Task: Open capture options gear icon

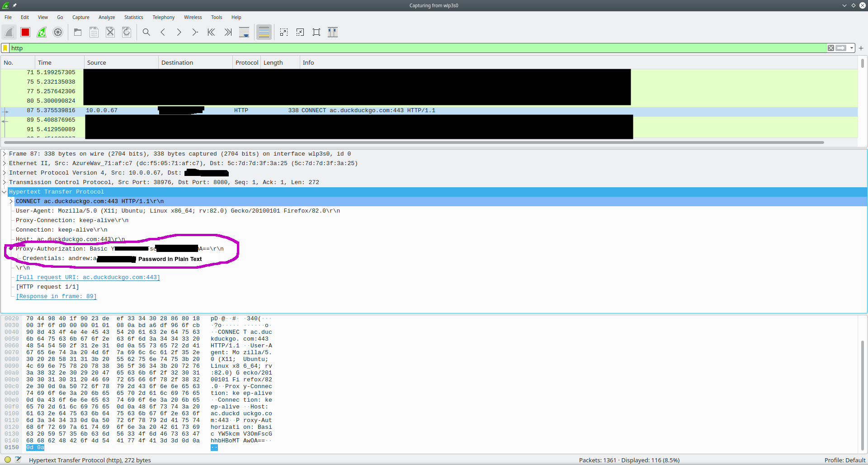Action: pos(58,32)
